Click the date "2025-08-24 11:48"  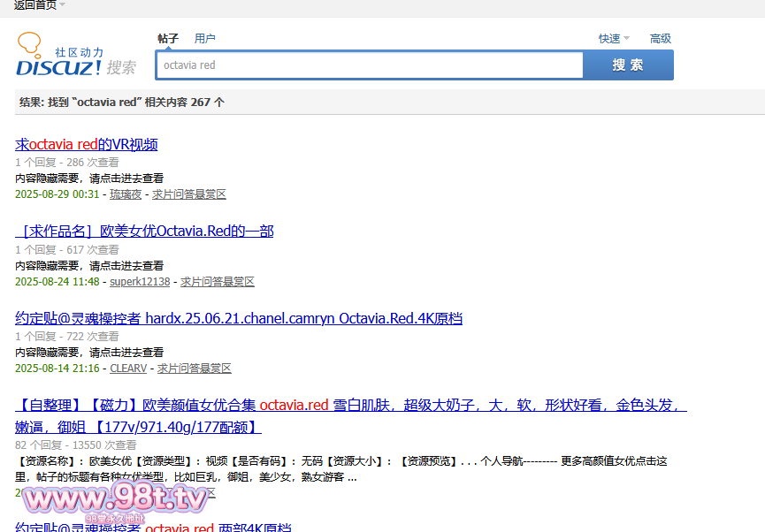click(57, 282)
